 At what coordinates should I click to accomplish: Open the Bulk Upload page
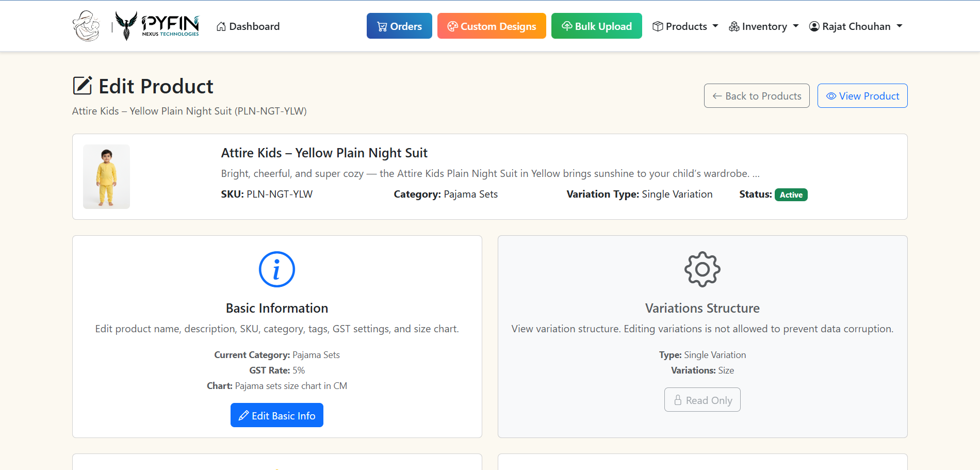pos(596,26)
